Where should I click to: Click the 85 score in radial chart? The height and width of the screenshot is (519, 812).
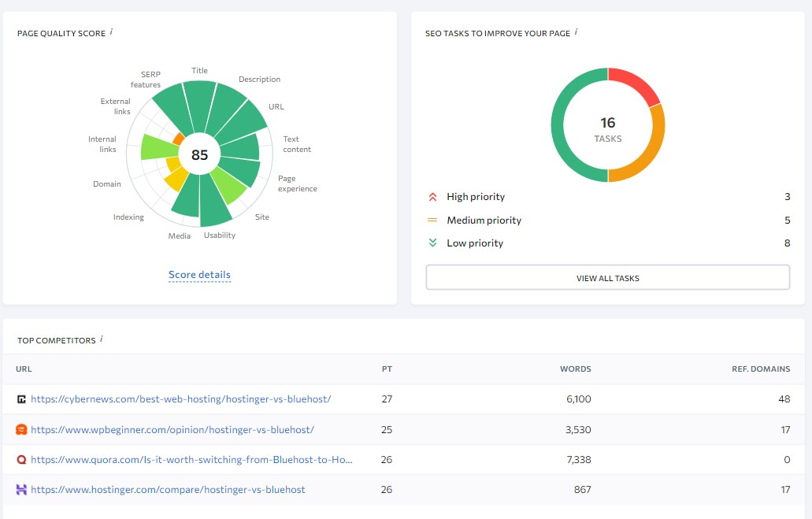[x=199, y=155]
